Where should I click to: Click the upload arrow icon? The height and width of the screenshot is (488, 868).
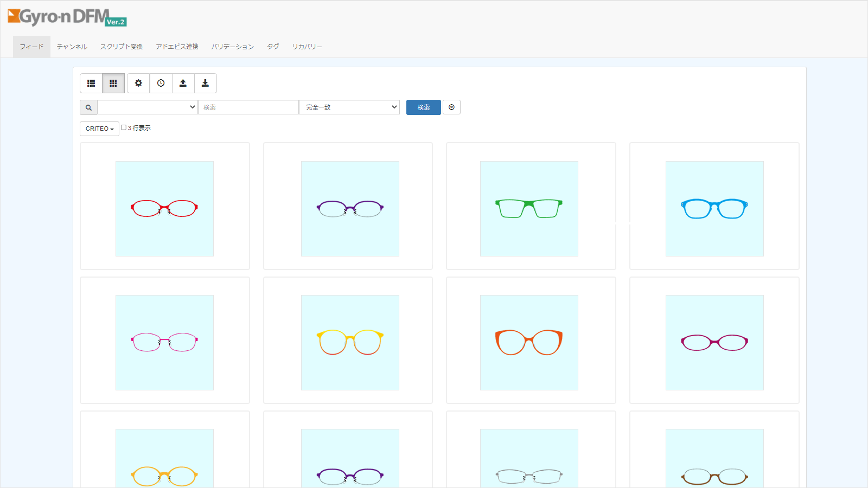183,84
